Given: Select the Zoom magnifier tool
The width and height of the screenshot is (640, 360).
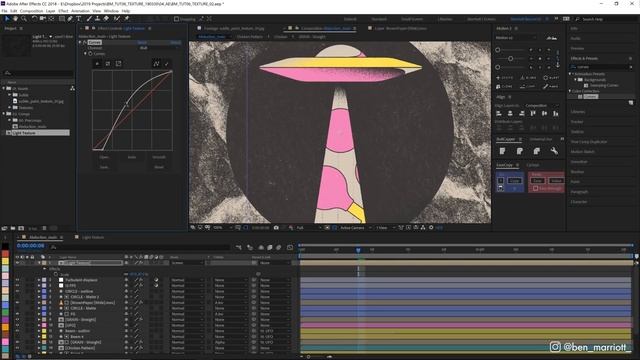Looking at the screenshot, I should (24, 19).
